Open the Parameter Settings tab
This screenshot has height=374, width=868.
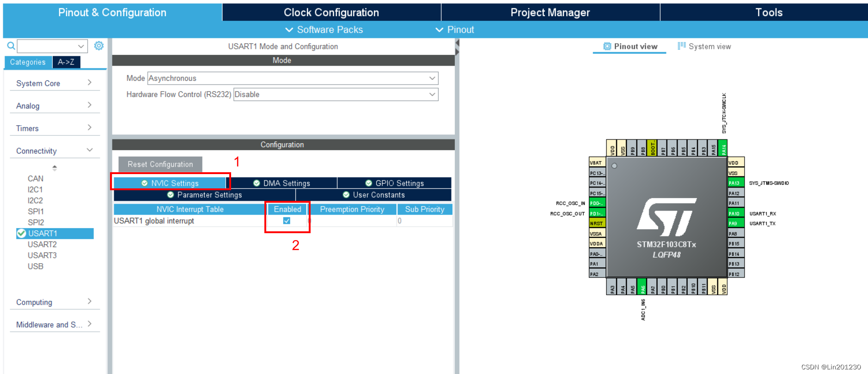204,195
